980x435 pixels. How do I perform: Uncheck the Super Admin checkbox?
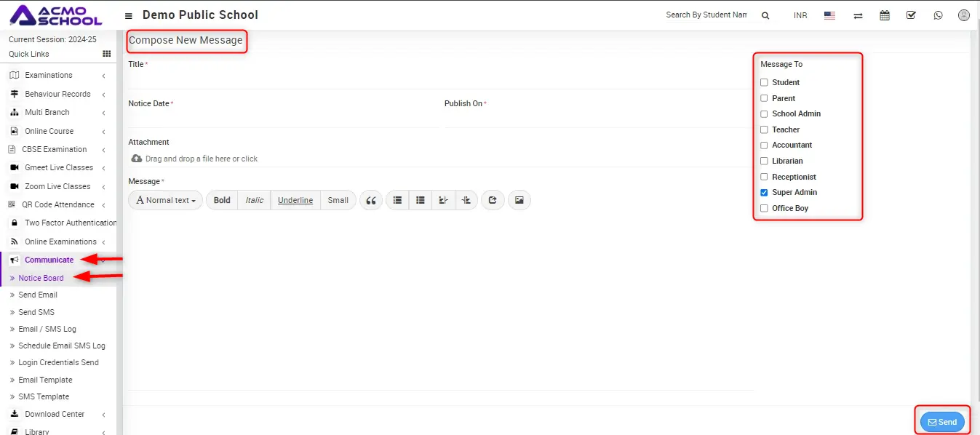(x=764, y=193)
